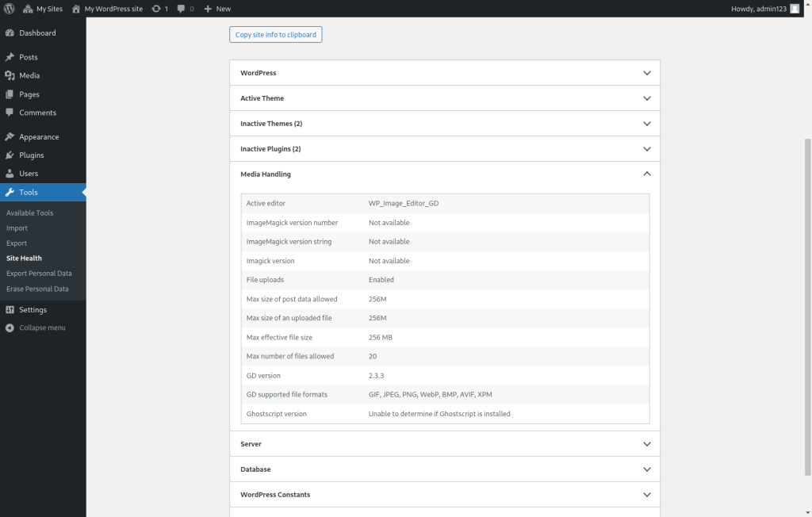The image size is (812, 517).
Task: Open admin123 user avatar
Action: [795, 9]
